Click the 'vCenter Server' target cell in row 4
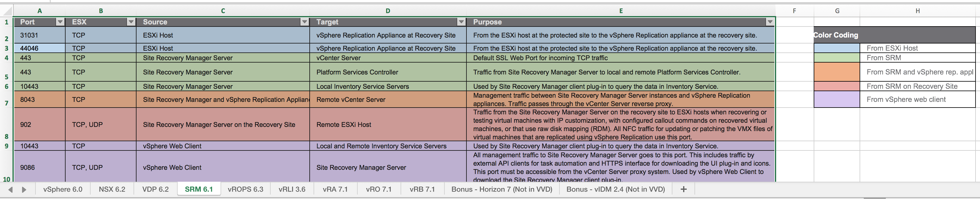This screenshot has width=980, height=199. point(388,58)
